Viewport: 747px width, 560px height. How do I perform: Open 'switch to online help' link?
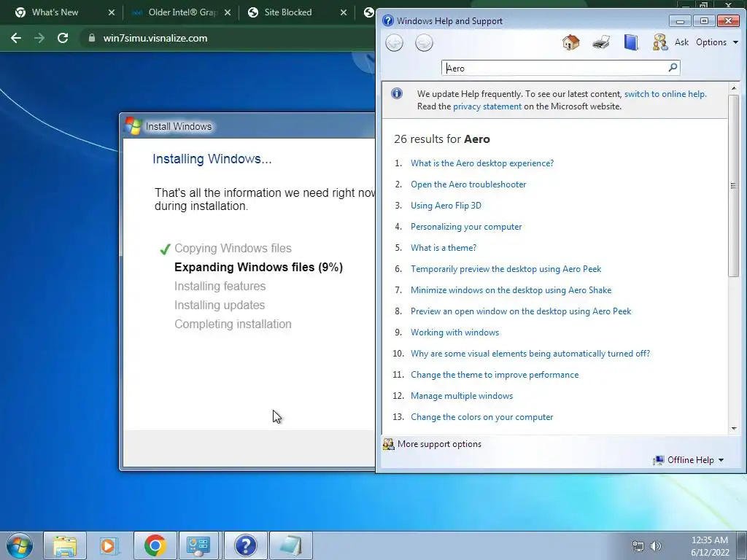(665, 94)
